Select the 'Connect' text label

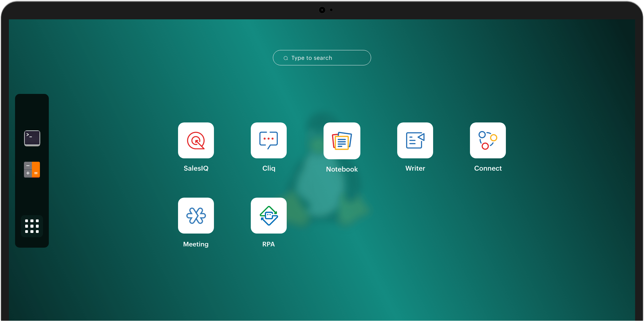coord(488,168)
